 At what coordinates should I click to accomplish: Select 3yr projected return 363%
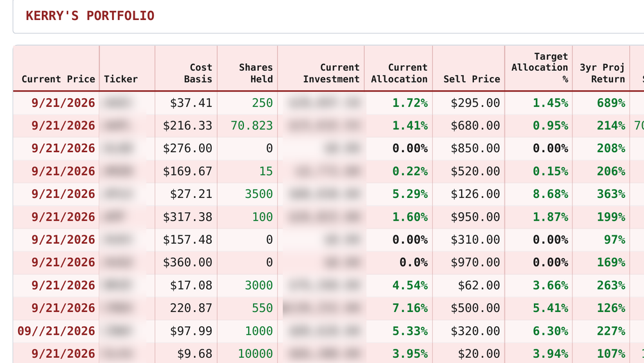(611, 193)
